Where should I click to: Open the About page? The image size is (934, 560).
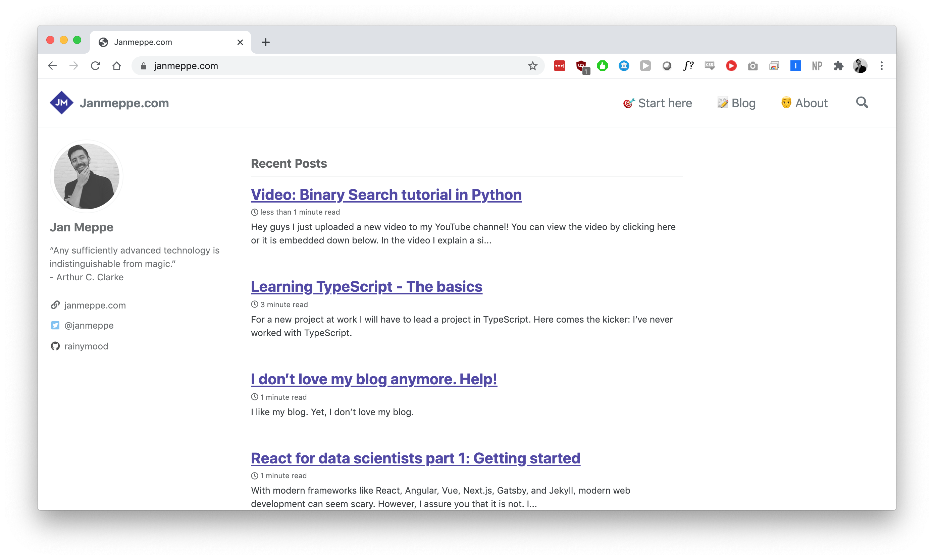(804, 103)
